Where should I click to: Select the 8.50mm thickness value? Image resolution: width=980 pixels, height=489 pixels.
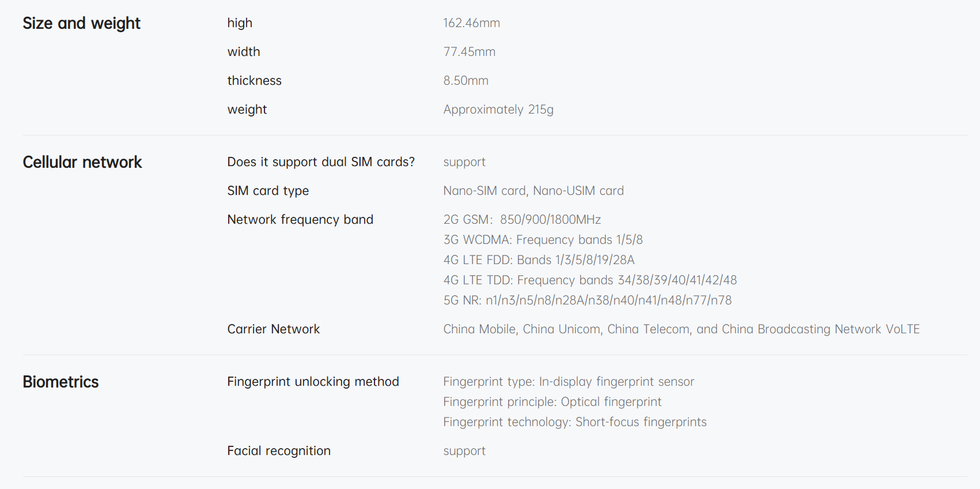pyautogui.click(x=466, y=81)
